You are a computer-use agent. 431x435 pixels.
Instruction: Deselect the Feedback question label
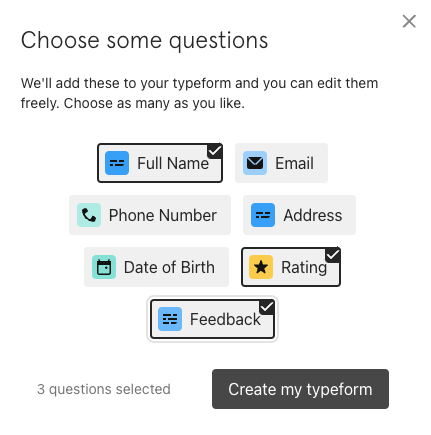click(225, 319)
